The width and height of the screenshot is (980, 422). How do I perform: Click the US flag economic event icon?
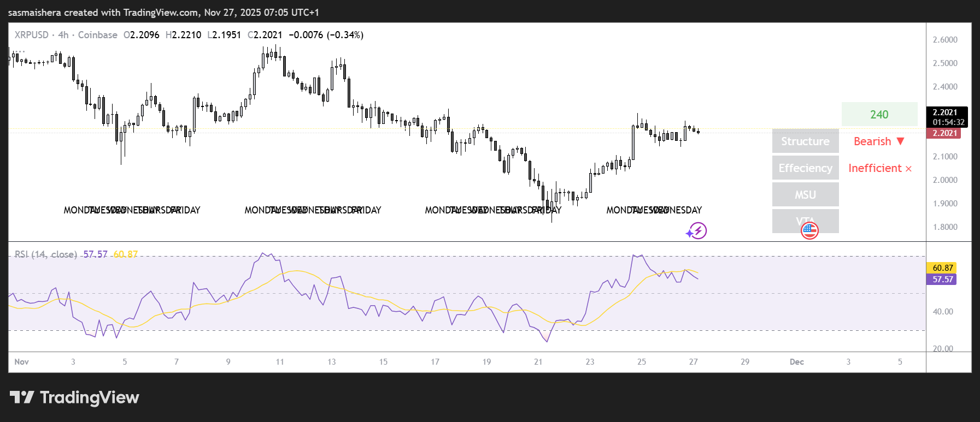(809, 230)
